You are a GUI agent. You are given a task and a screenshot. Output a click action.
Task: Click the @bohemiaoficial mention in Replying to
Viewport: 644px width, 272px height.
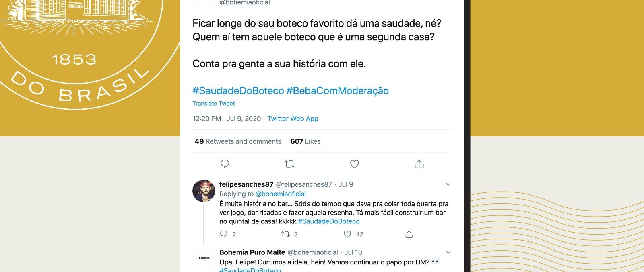[281, 194]
